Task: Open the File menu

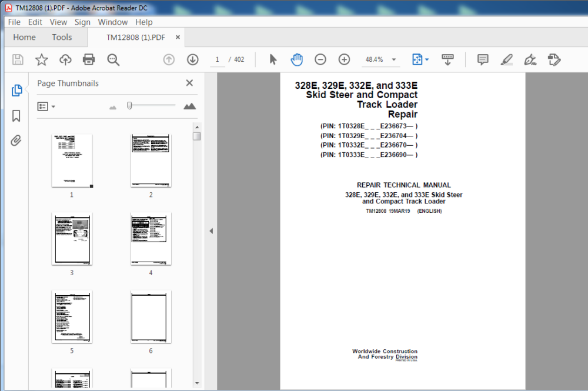Action: pos(14,22)
